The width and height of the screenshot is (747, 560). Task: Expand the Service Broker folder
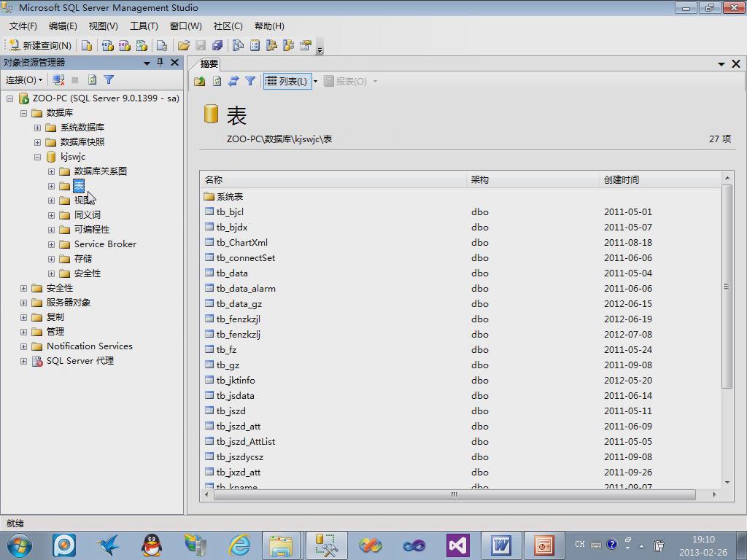tap(52, 245)
